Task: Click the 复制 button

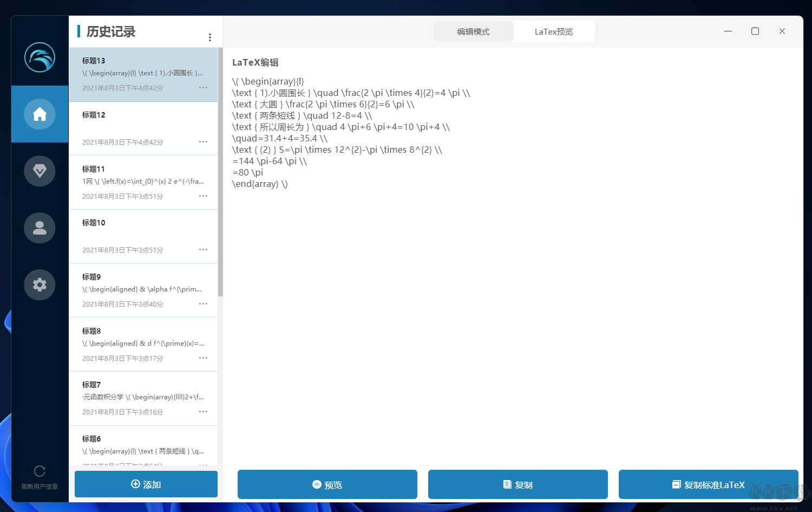Action: pos(518,484)
